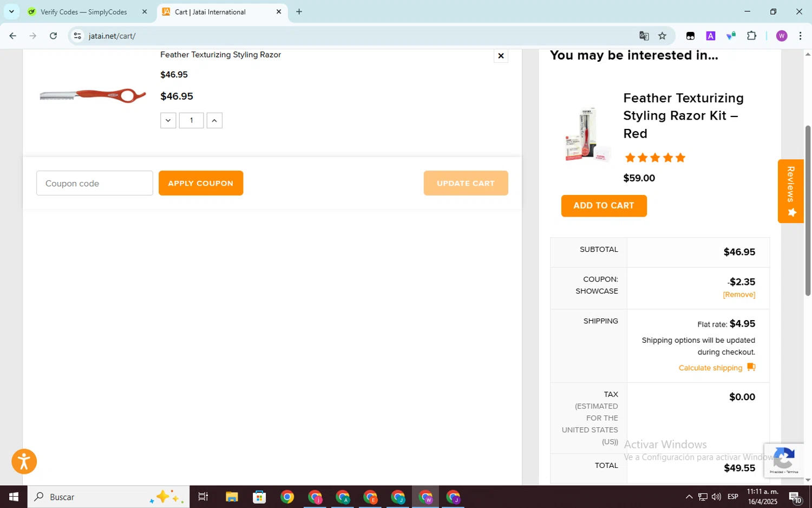Click the total amount $49.55

point(739,468)
